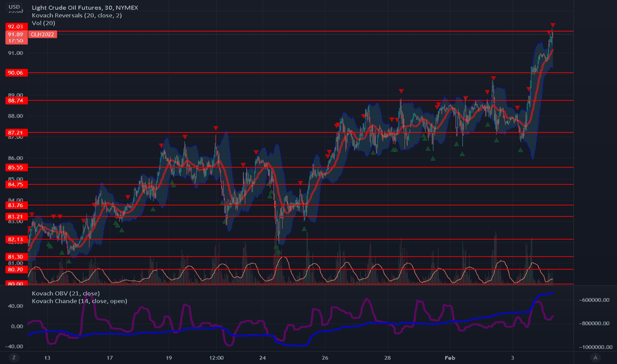This screenshot has width=617, height=364.
Task: Click the 92.03 price level label
Action: click(x=16, y=26)
